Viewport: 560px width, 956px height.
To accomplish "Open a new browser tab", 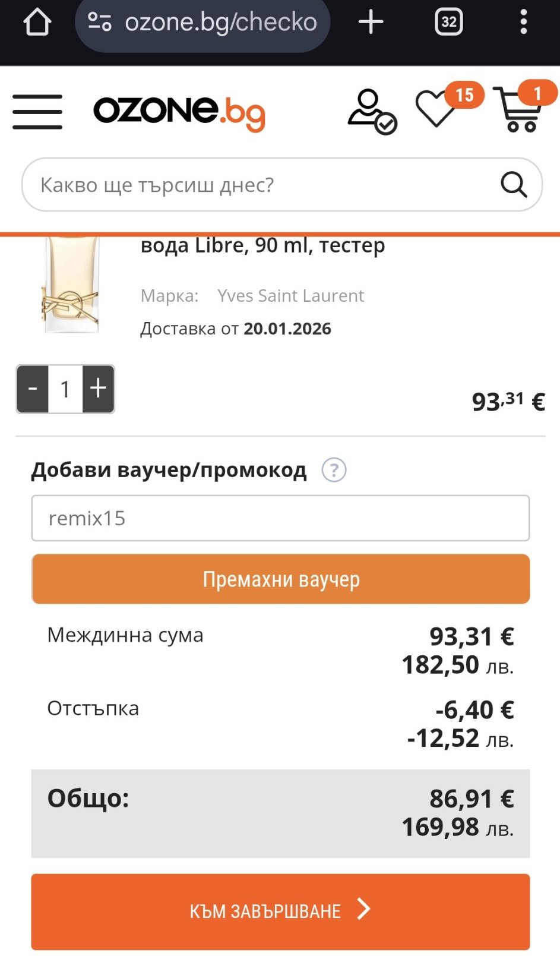I will 371,23.
